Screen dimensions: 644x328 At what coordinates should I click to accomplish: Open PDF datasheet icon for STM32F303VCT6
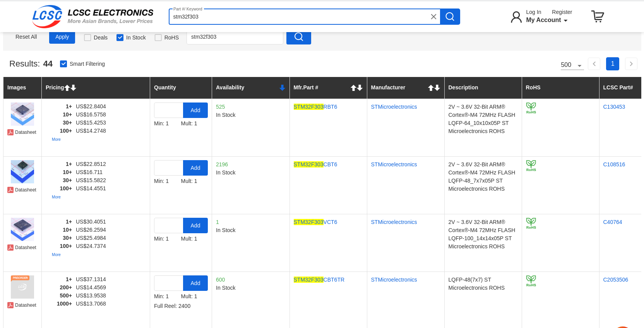[10, 248]
